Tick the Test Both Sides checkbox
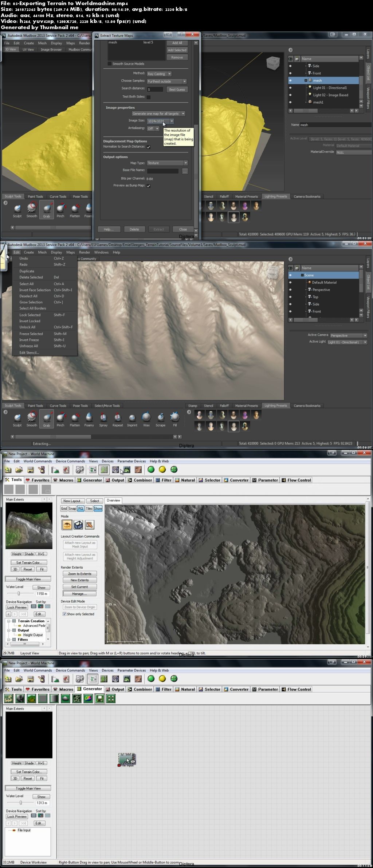373x868 pixels. coord(149,97)
